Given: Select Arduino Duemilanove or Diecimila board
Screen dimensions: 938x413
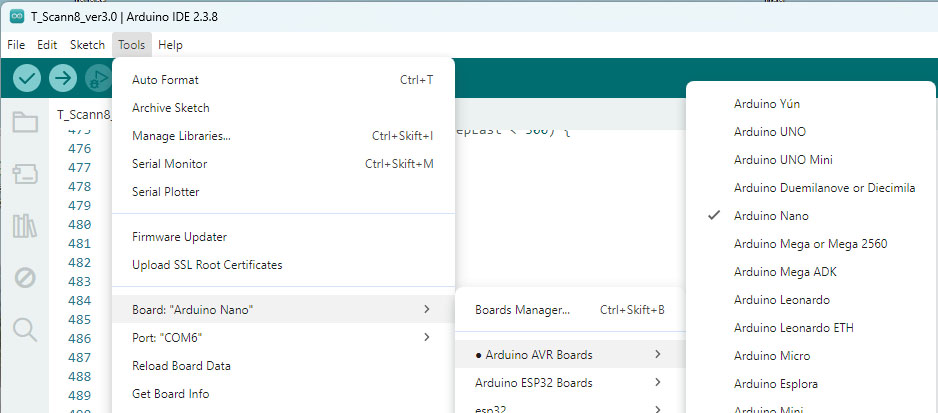Looking at the screenshot, I should [x=811, y=188].
